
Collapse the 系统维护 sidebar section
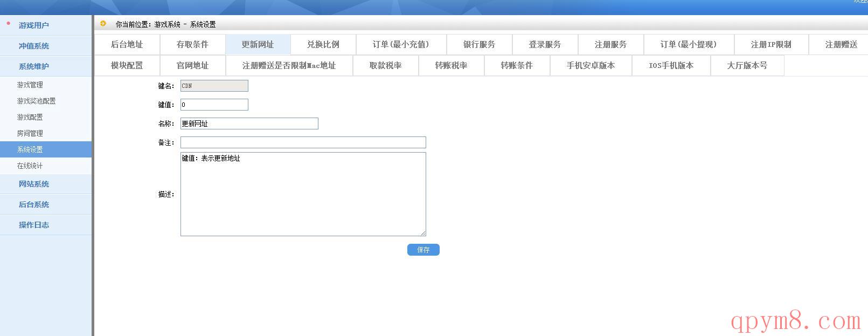(x=46, y=66)
